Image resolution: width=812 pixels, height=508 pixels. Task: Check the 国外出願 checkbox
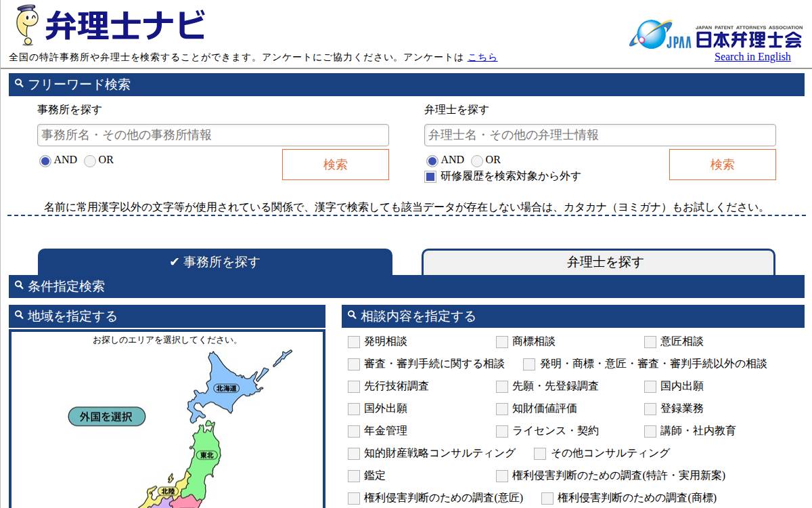click(354, 409)
